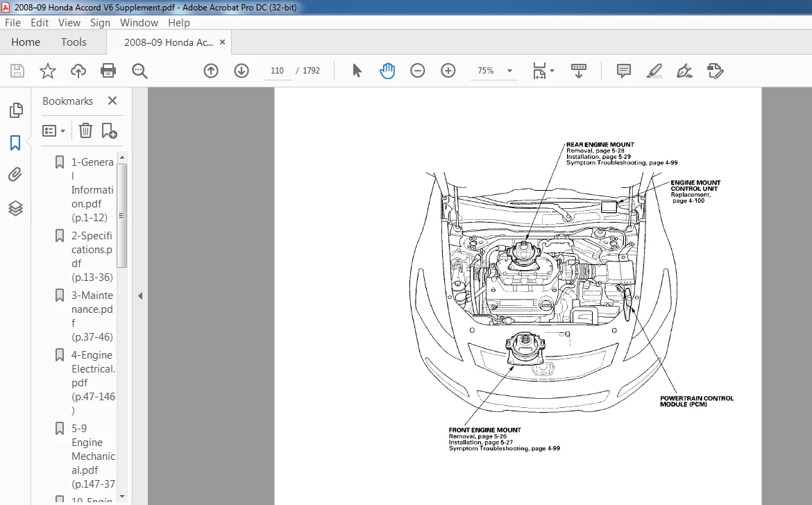This screenshot has width=812, height=505.
Task: Click total page count 1792
Action: tap(311, 71)
